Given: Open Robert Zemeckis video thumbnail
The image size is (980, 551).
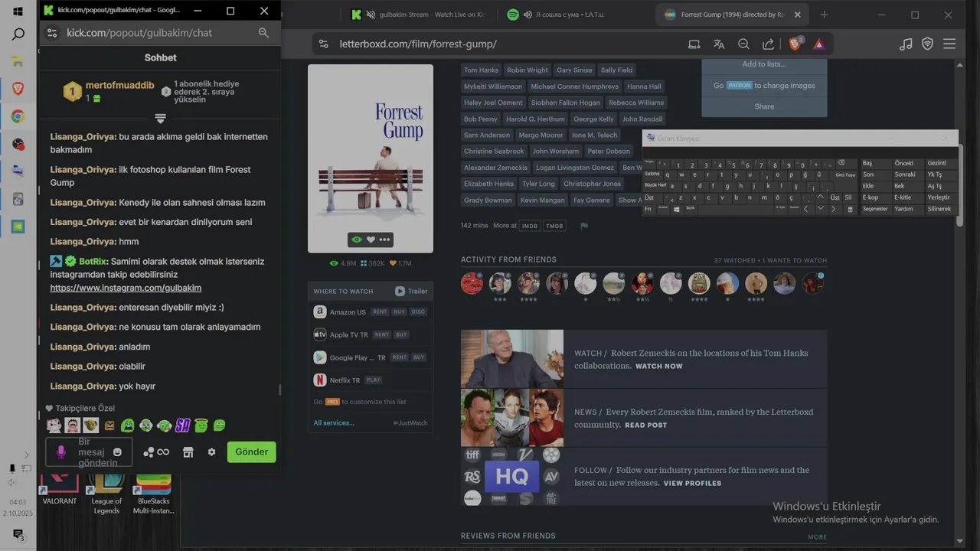Looking at the screenshot, I should tap(512, 358).
